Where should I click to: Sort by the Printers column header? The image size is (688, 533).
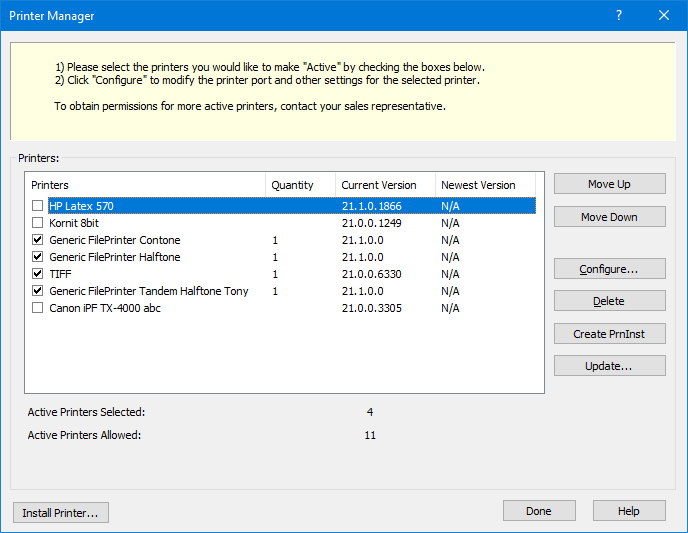pos(145,185)
